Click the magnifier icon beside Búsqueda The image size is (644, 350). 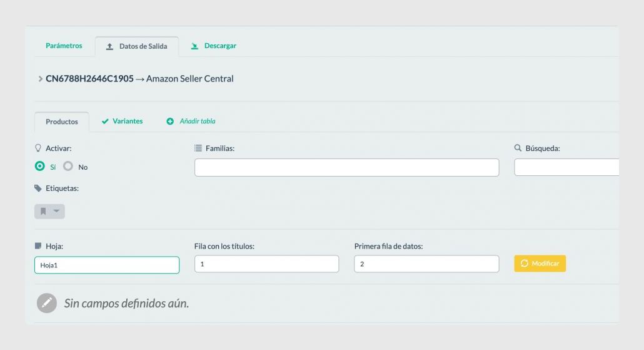point(518,148)
